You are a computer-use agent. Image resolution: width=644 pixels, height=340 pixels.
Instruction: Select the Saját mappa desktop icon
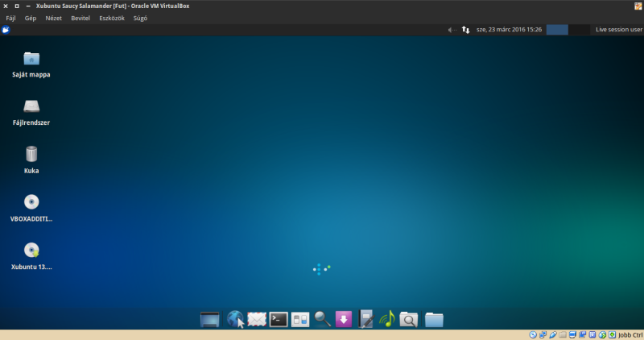pos(31,64)
